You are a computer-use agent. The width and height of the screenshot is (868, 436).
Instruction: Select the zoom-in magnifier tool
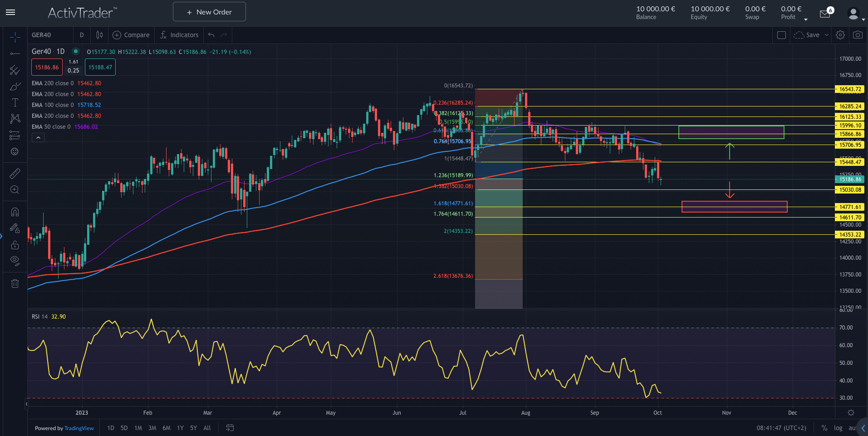coord(15,190)
